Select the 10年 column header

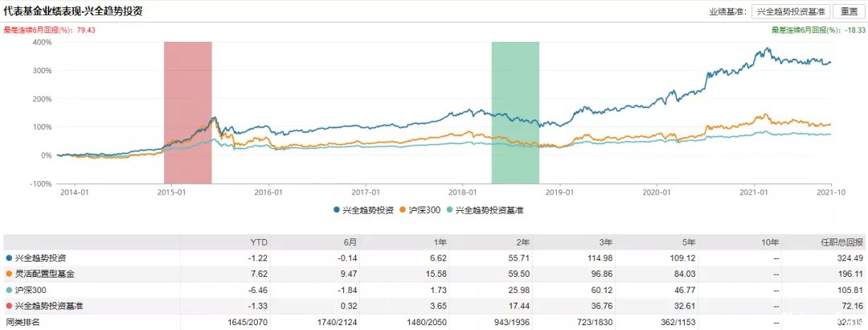point(769,242)
